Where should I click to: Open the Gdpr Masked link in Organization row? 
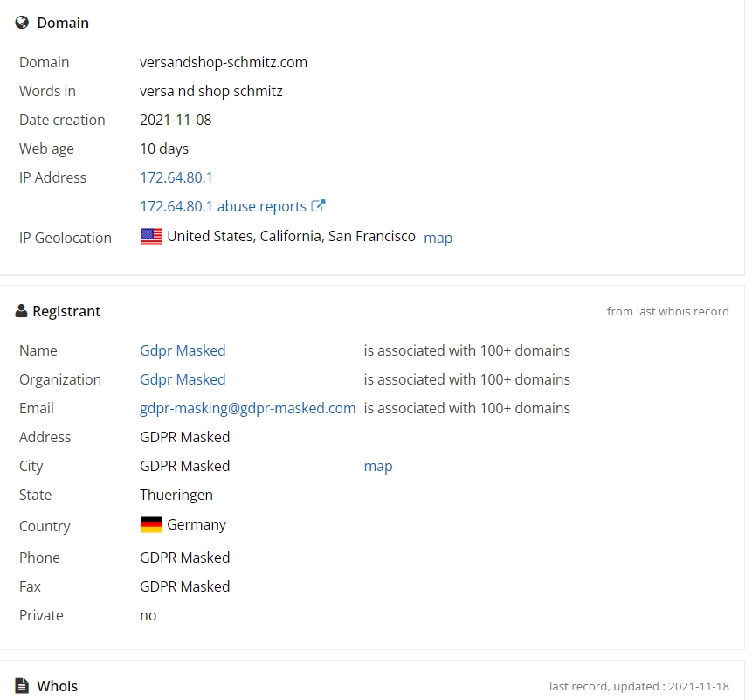tap(183, 379)
